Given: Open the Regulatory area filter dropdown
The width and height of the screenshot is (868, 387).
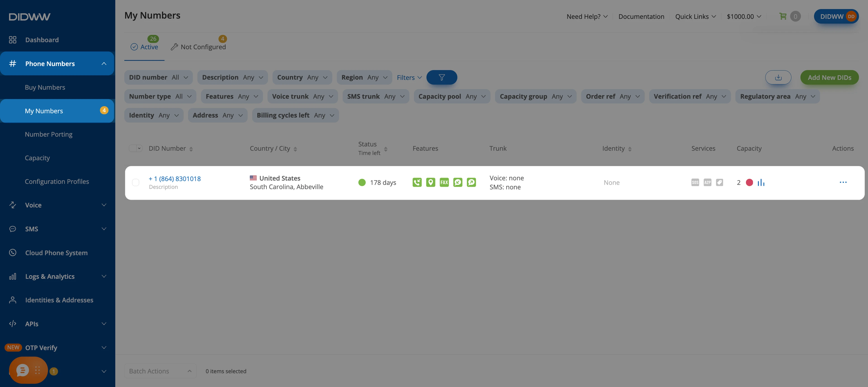Looking at the screenshot, I should [777, 97].
